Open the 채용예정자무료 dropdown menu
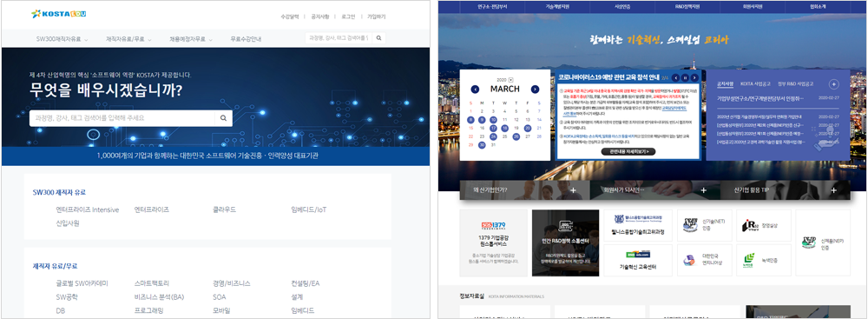Image resolution: width=868 pixels, height=319 pixels. pos(191,39)
